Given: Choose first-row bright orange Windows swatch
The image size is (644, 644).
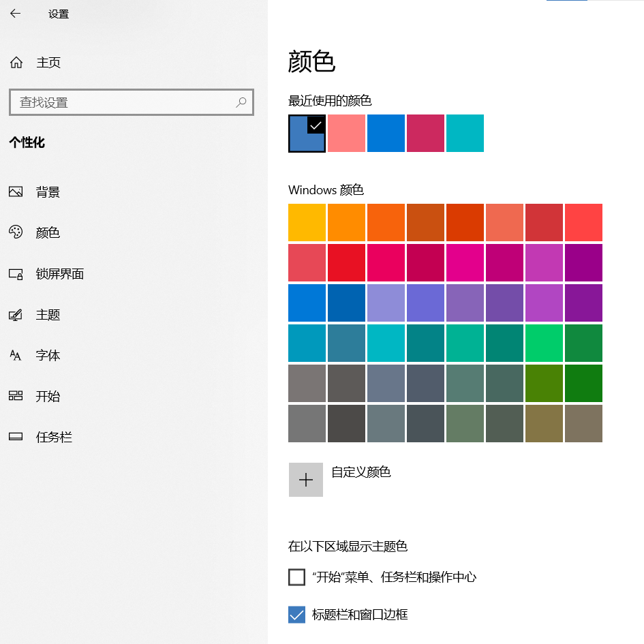Looking at the screenshot, I should coord(346,223).
